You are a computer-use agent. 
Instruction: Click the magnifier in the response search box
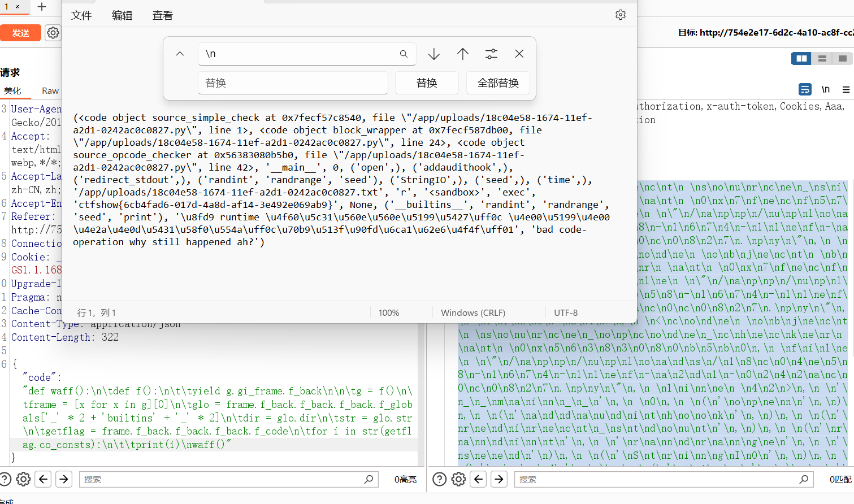[804, 479]
